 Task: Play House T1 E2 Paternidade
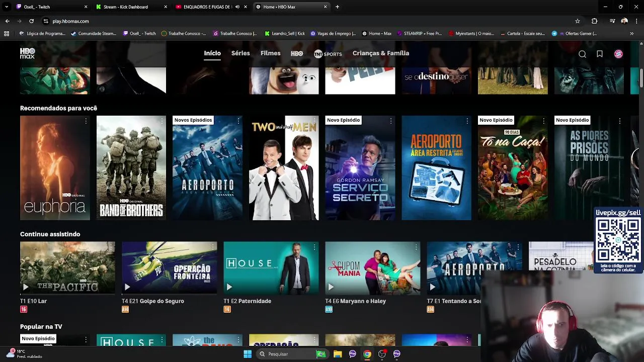coord(229,287)
